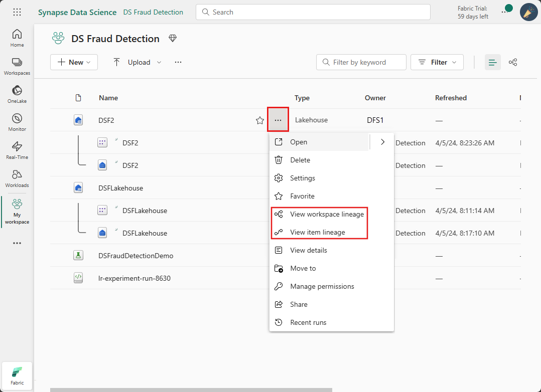The height and width of the screenshot is (392, 541).
Task: Choose Settings from context menu
Action: click(x=331, y=178)
